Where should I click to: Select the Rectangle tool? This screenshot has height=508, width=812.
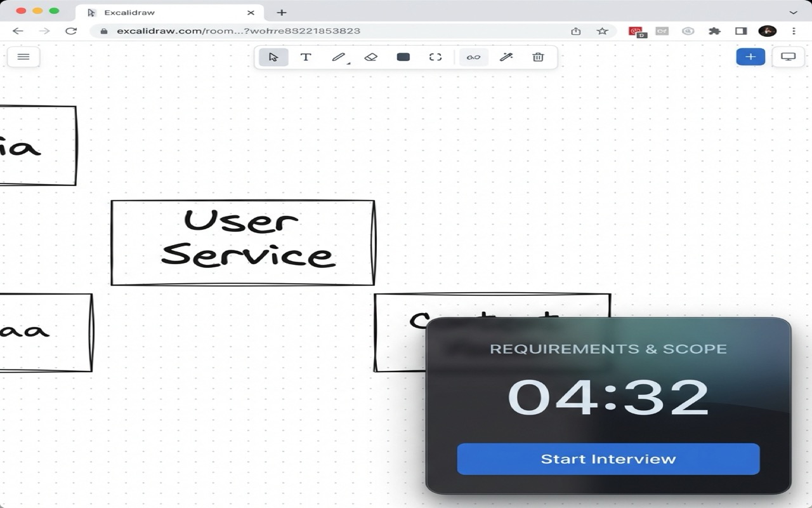pos(403,57)
